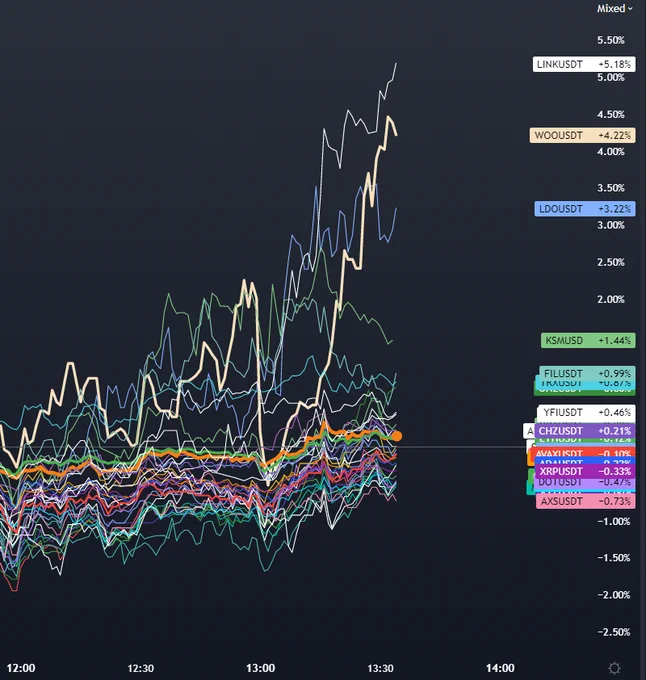
Task: Select the KSMUSD +1.44% price label
Action: point(588,340)
